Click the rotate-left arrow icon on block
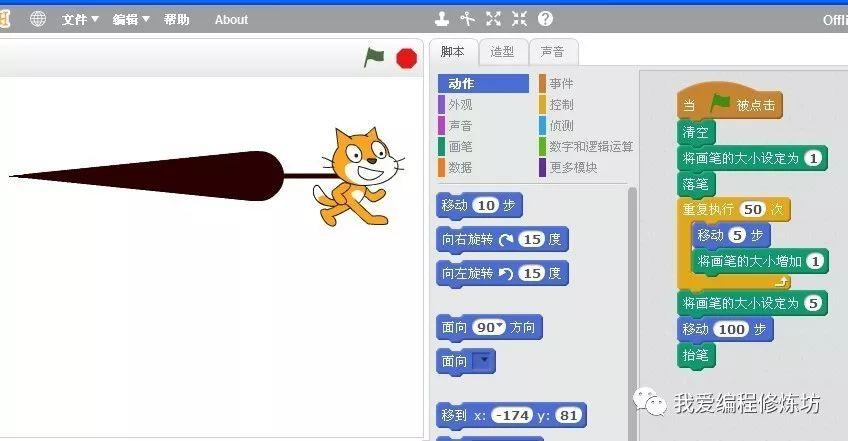This screenshot has width=848, height=441. [506, 274]
